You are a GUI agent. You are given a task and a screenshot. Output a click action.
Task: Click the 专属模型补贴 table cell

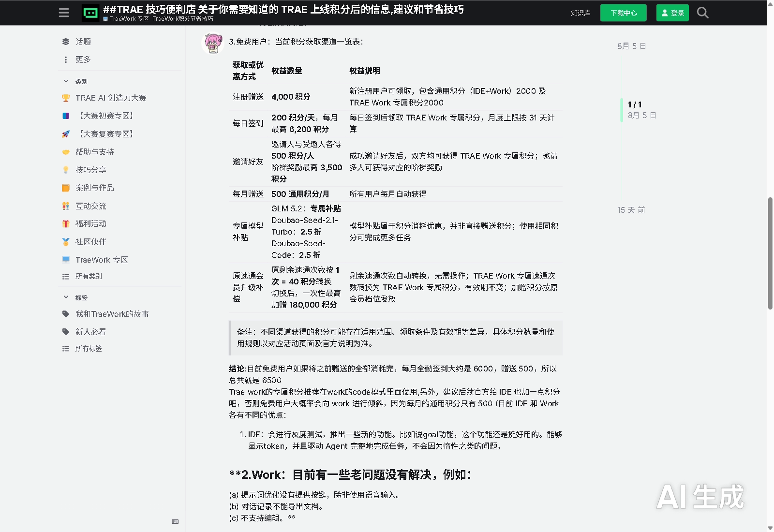tap(248, 232)
